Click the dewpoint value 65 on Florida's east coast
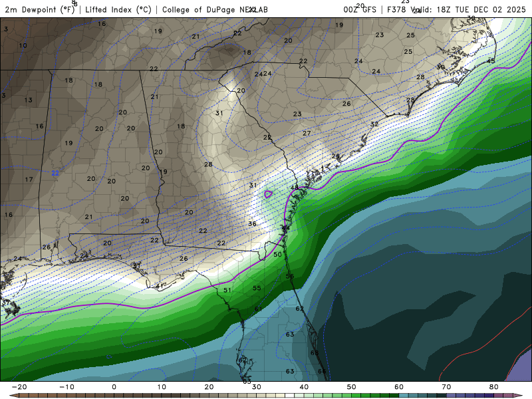 [x=322, y=371]
